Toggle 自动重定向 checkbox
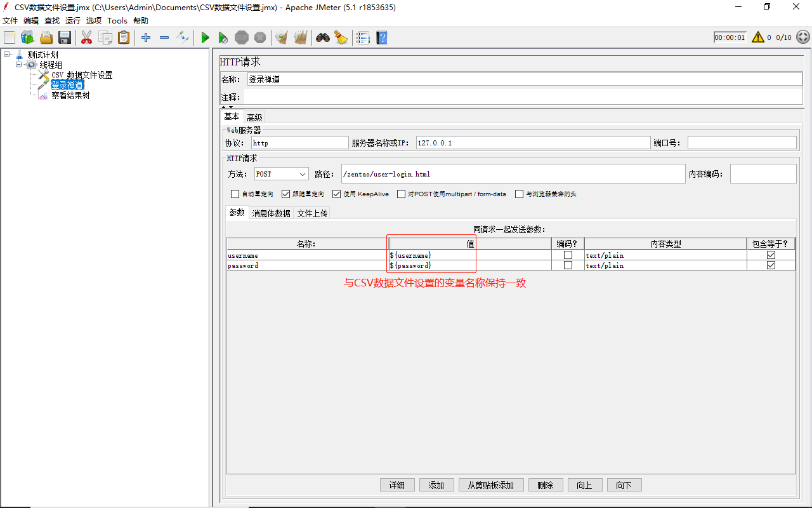812x508 pixels. coord(235,194)
